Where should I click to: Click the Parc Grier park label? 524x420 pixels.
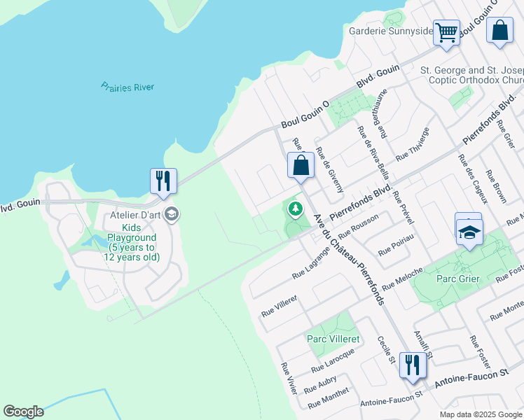pyautogui.click(x=457, y=279)
